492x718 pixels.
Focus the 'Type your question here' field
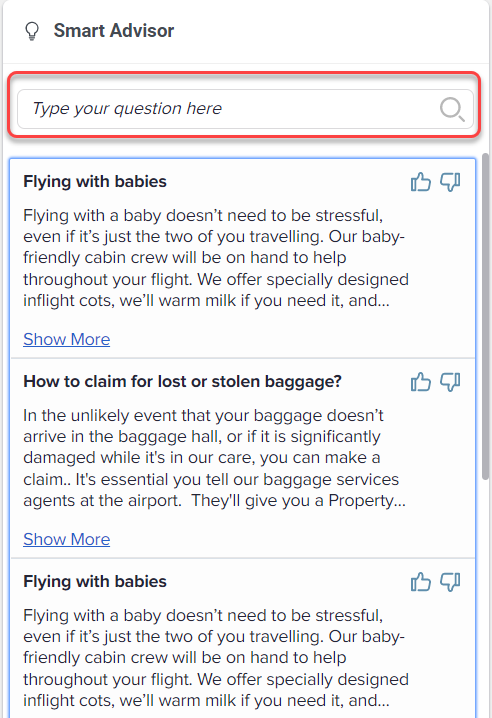pos(245,109)
